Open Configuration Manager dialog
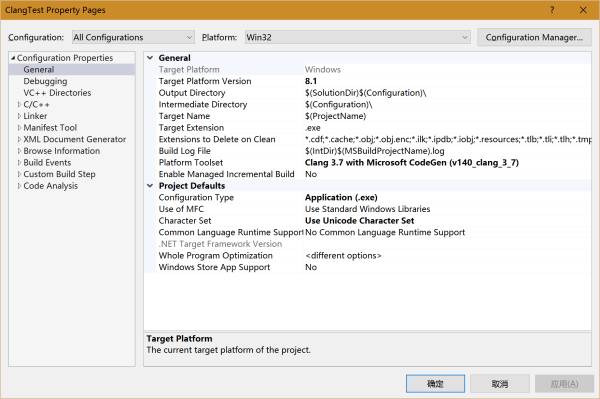 pos(534,37)
